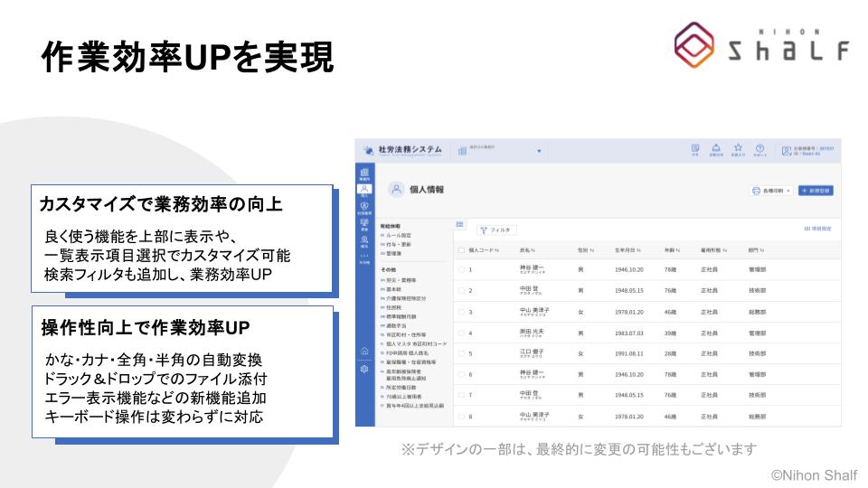Click the 39歳 age cell
868x488 pixels.
(670, 333)
